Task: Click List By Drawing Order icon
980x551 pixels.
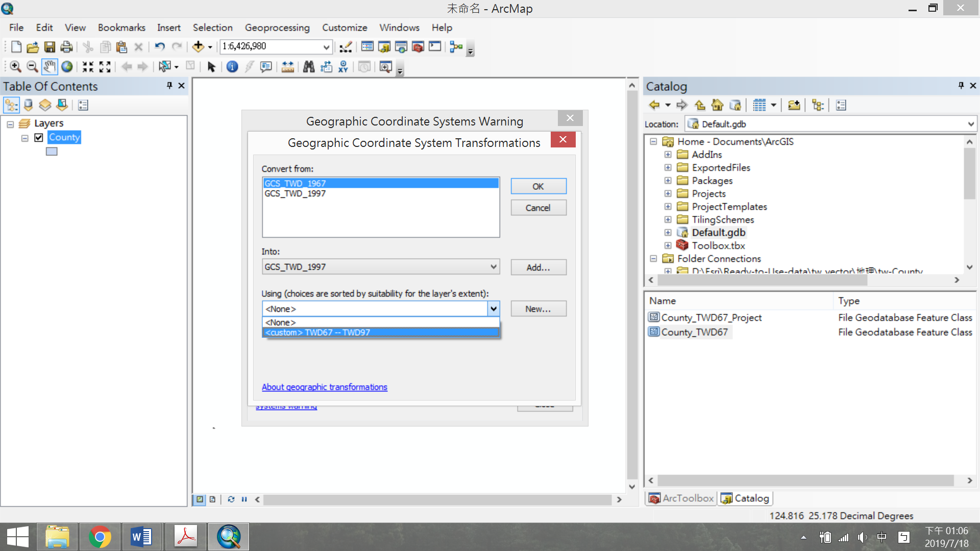Action: pos(11,105)
